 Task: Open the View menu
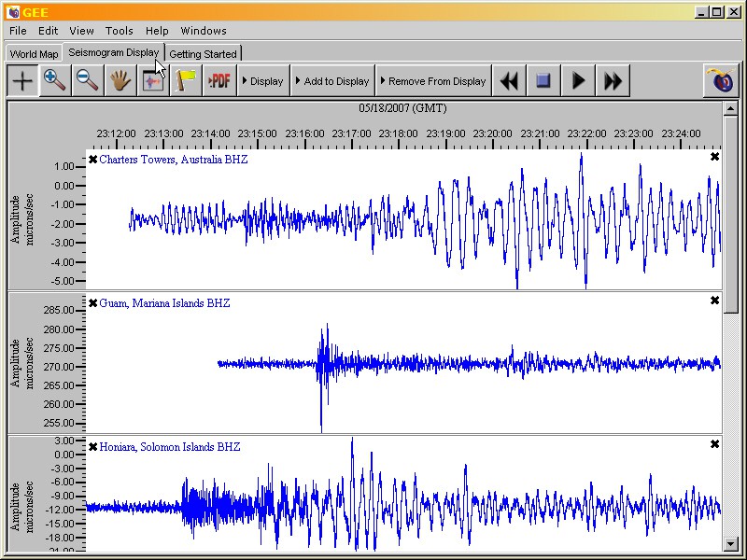click(x=81, y=31)
